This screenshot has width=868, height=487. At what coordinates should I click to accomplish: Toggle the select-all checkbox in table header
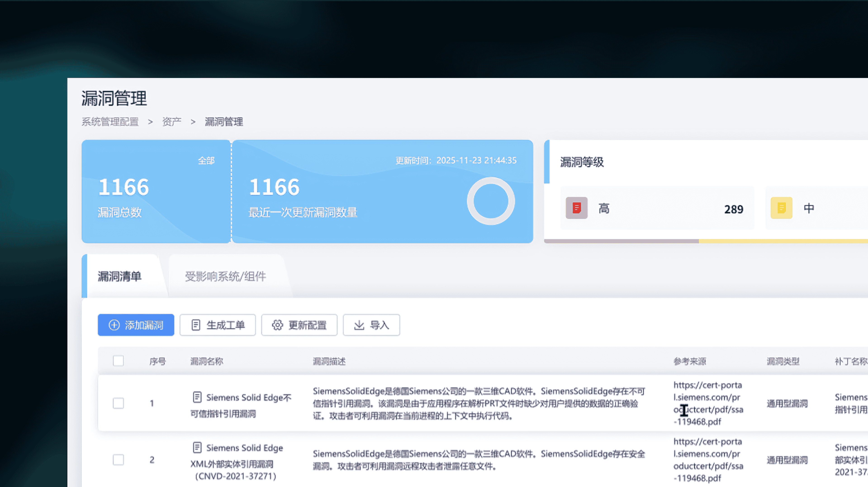pos(118,361)
